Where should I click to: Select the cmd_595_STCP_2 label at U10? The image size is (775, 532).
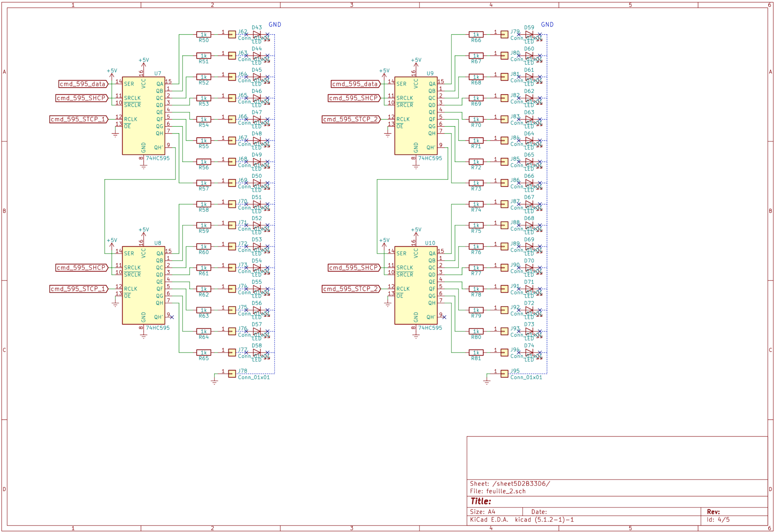pyautogui.click(x=350, y=289)
